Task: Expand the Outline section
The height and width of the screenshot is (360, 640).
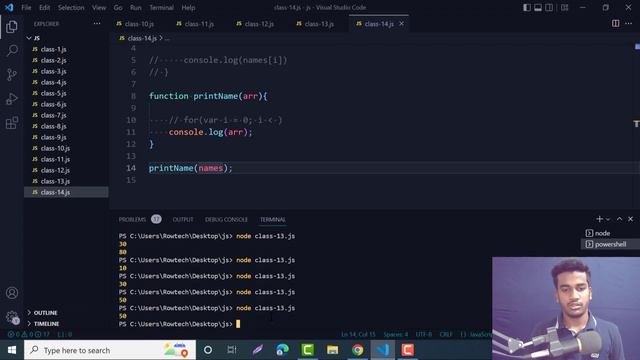Action: (45, 313)
